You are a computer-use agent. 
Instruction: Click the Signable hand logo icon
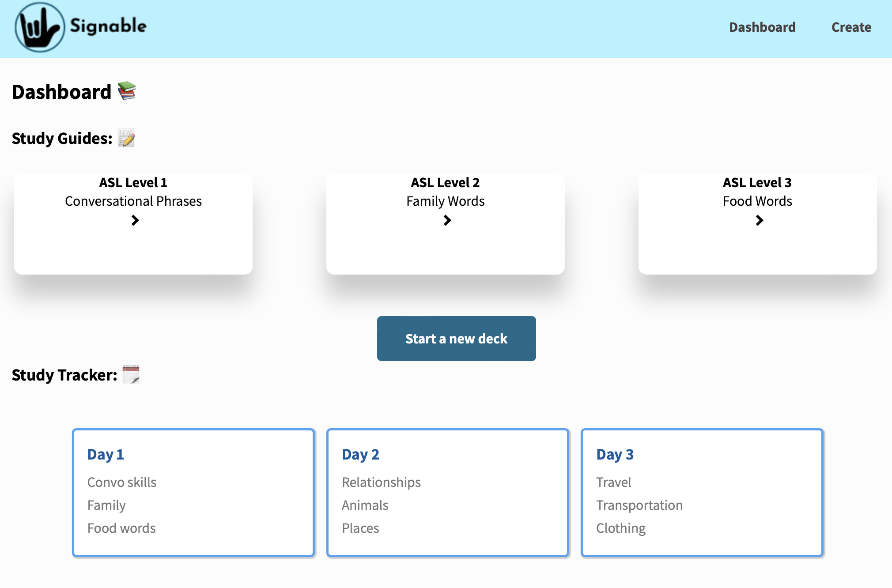click(40, 27)
